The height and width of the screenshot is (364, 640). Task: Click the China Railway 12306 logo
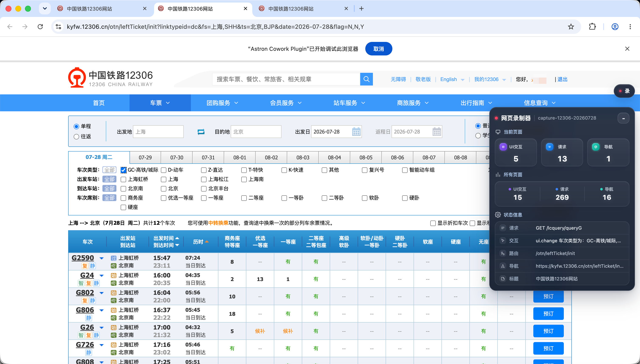tap(110, 77)
